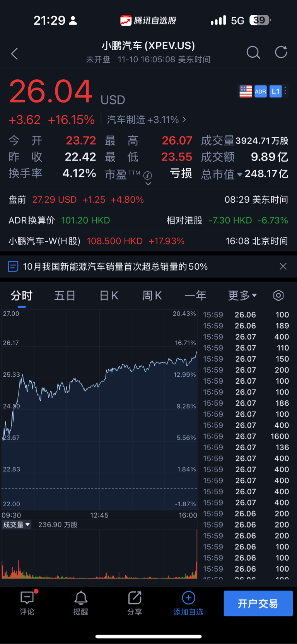Screen dimensions: 297x644
Task: Open the stock search magnifier icon
Action: (x=253, y=52)
